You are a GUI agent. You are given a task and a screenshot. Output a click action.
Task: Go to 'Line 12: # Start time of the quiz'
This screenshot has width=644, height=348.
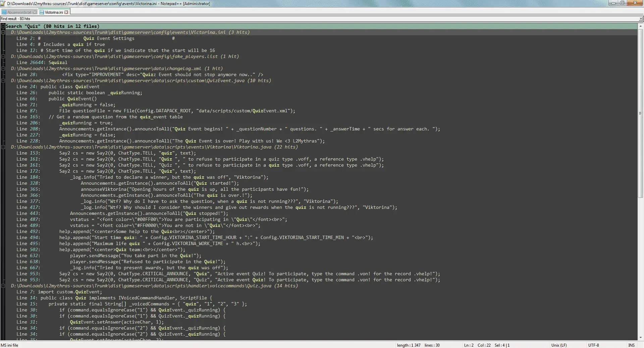116,50
